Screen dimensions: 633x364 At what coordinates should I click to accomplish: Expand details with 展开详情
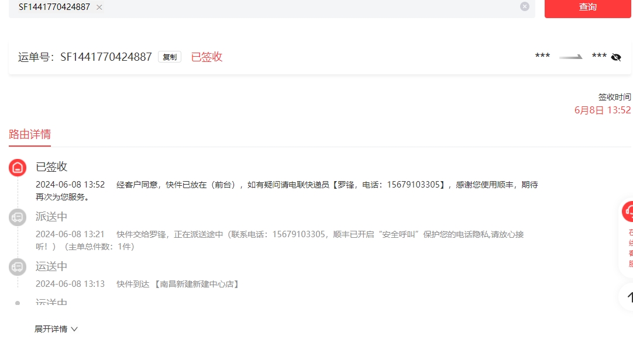[56, 329]
